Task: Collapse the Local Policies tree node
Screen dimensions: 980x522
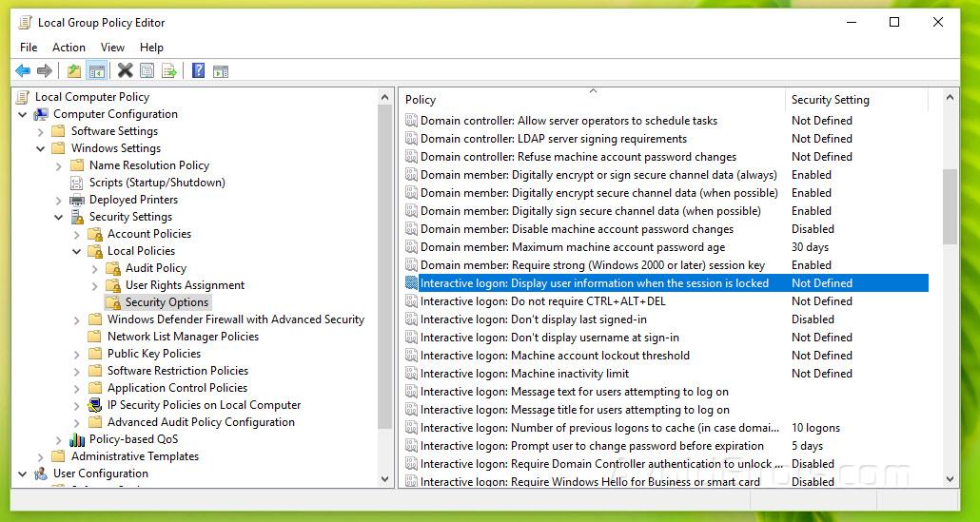Action: [x=77, y=251]
